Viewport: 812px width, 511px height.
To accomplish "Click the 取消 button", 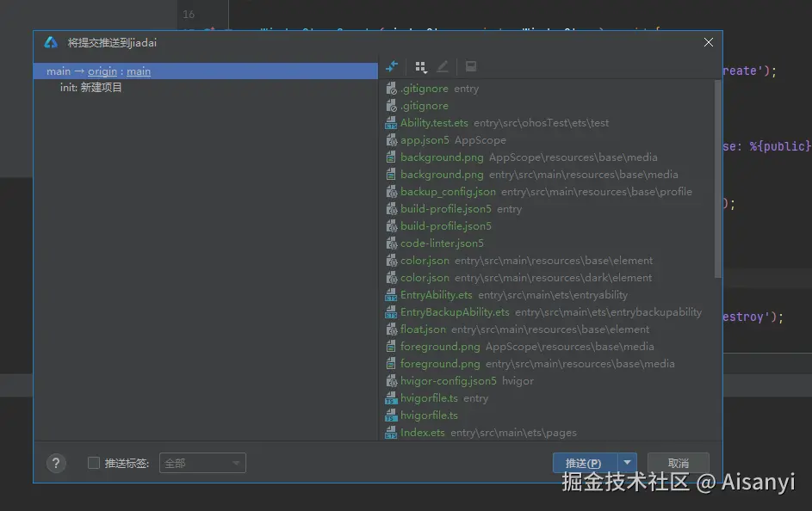I will point(679,463).
